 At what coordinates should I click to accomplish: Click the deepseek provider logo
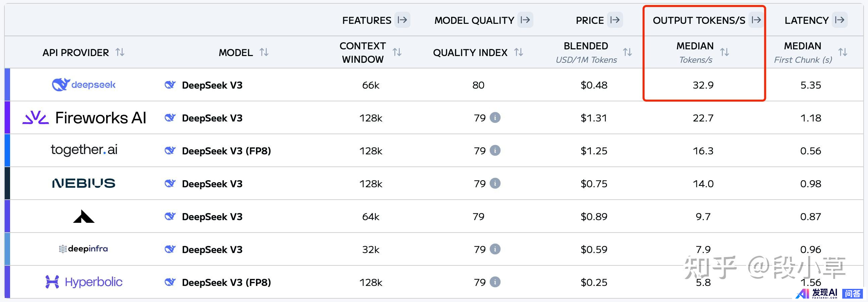point(84,85)
